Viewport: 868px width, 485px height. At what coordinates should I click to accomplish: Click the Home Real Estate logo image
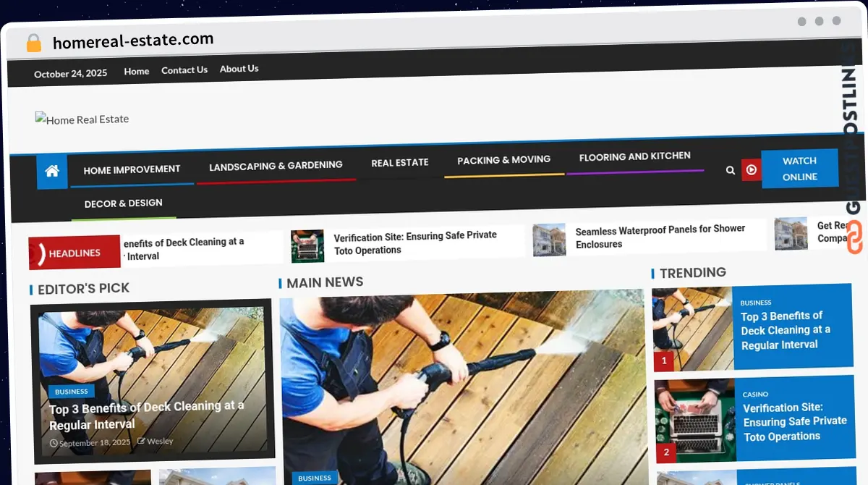(82, 119)
